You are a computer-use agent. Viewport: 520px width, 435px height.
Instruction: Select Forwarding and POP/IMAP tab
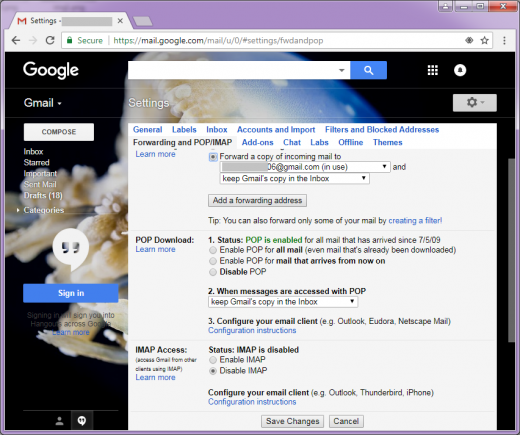click(182, 142)
